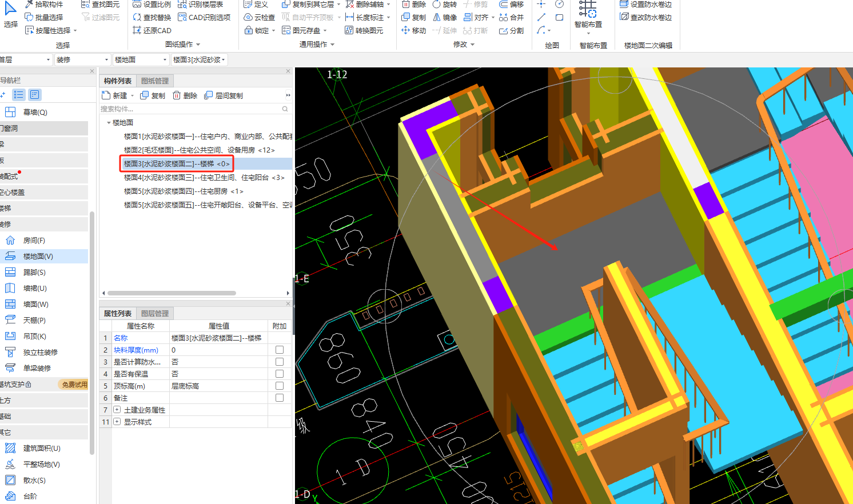Viewport: 853px width, 504px height.
Task: Click the 复制 button in component list
Action: pyautogui.click(x=153, y=95)
